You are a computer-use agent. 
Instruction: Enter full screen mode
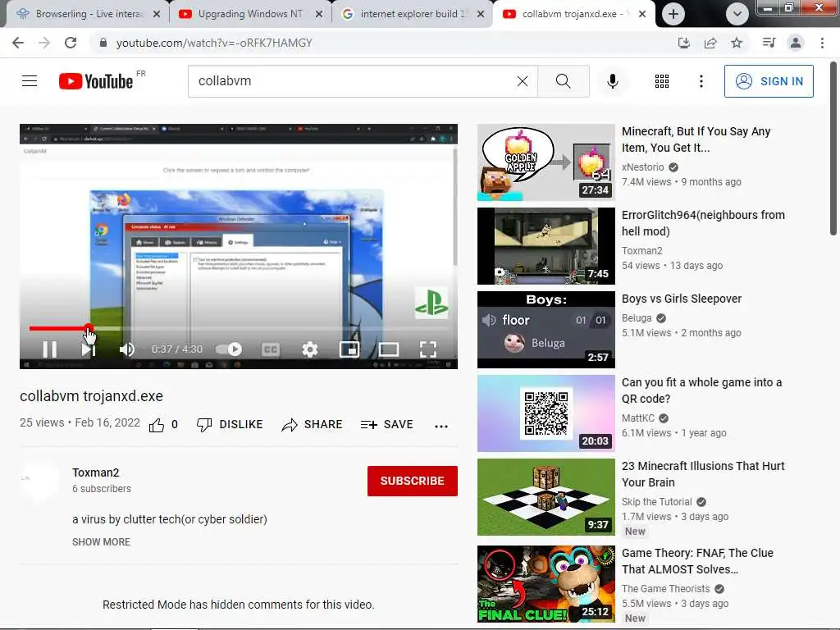427,349
